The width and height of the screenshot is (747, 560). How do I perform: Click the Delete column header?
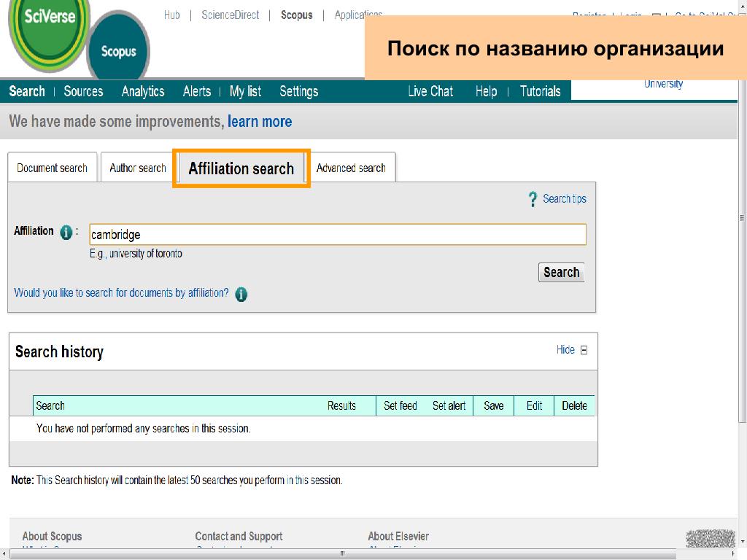click(574, 405)
